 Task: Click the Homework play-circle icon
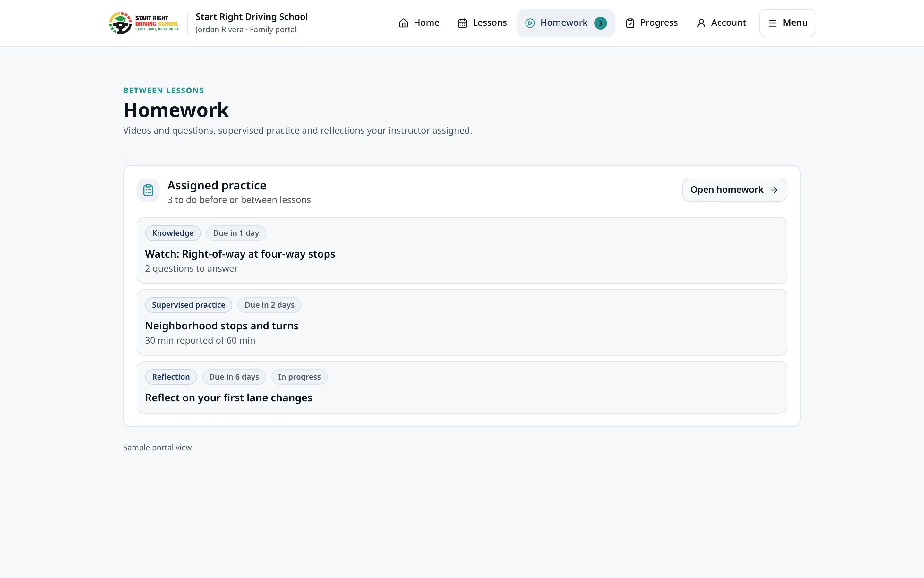click(530, 23)
